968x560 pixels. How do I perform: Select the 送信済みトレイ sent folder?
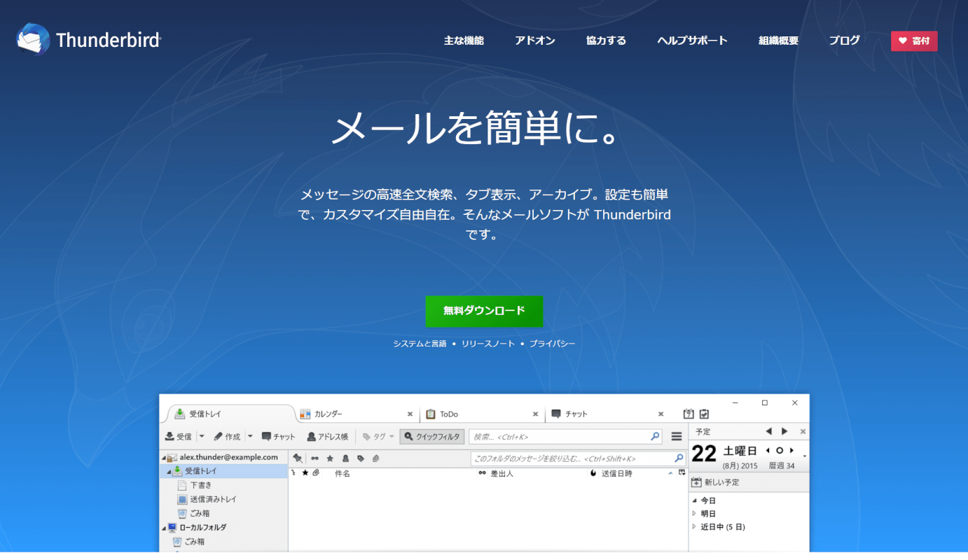coord(224,499)
